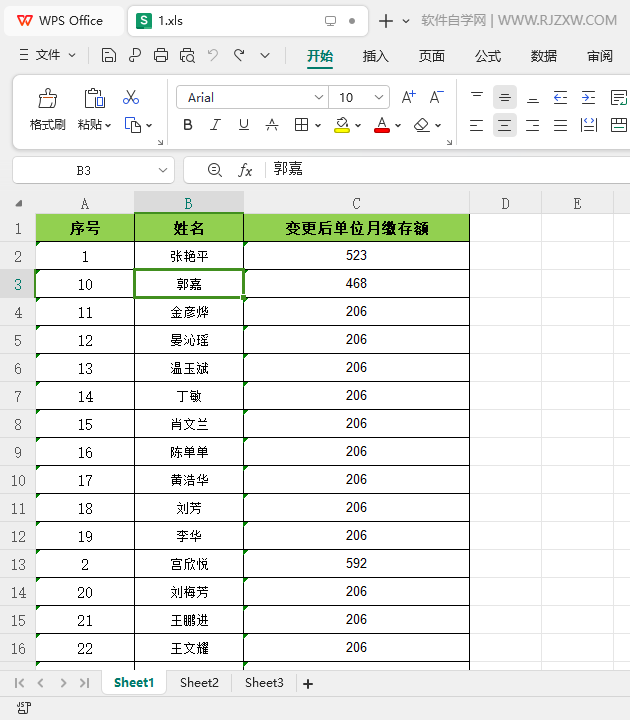The image size is (630, 720).
Task: Click the Merge cells icon
Action: (x=619, y=125)
